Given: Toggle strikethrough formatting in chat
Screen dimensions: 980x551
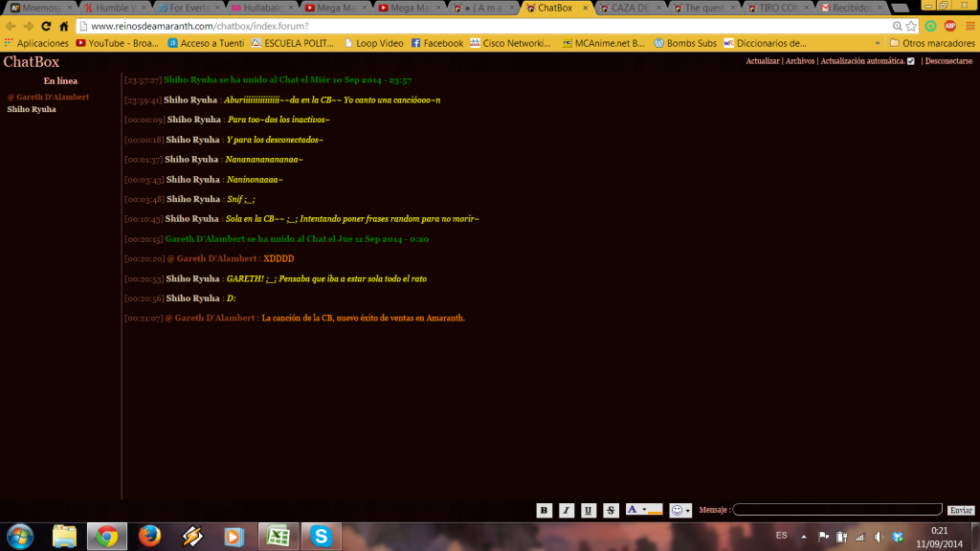Looking at the screenshot, I should click(612, 511).
